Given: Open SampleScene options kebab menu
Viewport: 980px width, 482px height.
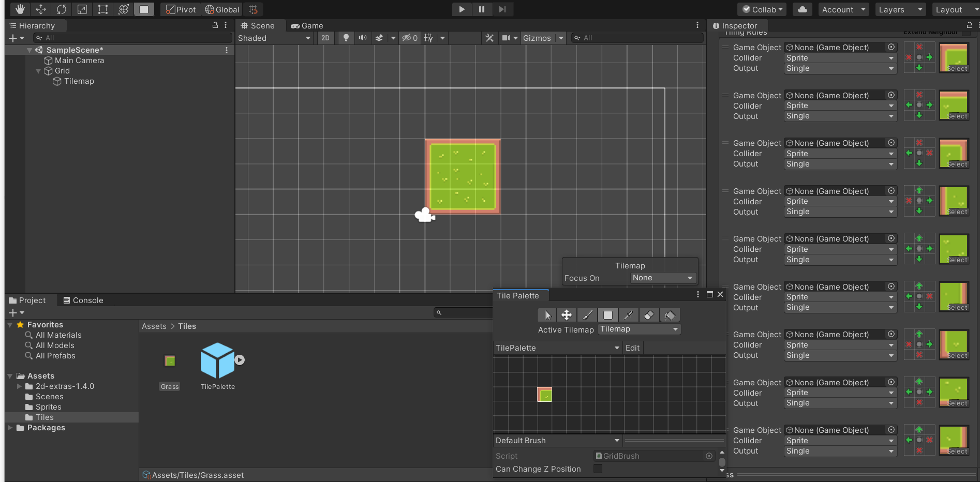Looking at the screenshot, I should 226,50.
